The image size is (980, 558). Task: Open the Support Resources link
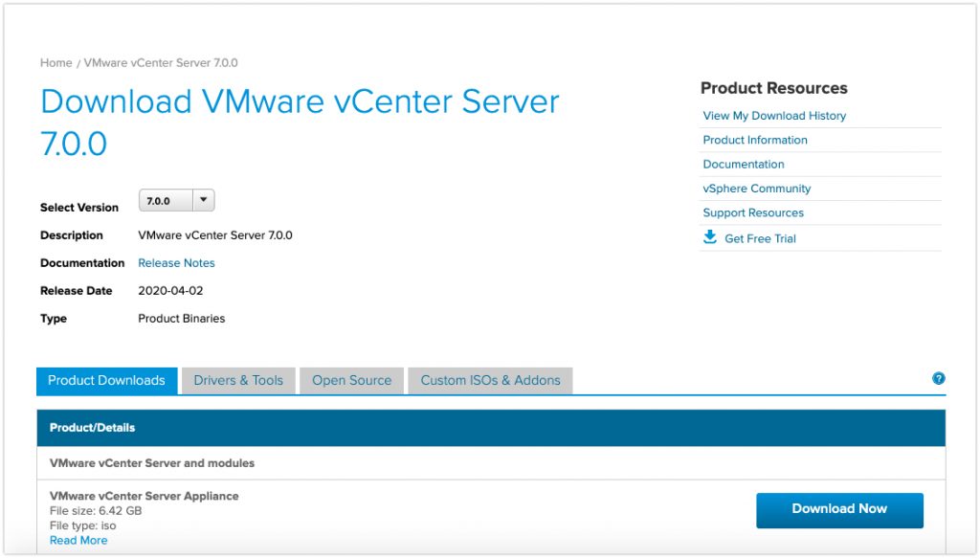(x=753, y=213)
